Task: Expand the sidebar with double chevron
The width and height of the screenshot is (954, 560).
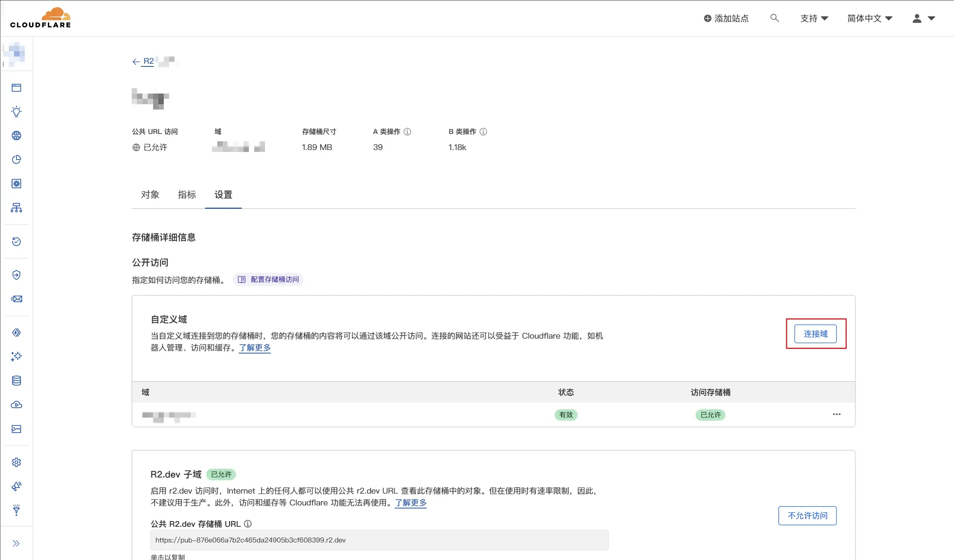Action: [16, 544]
